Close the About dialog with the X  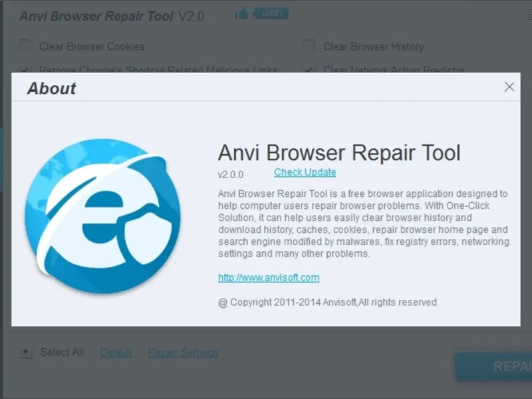pyautogui.click(x=509, y=87)
